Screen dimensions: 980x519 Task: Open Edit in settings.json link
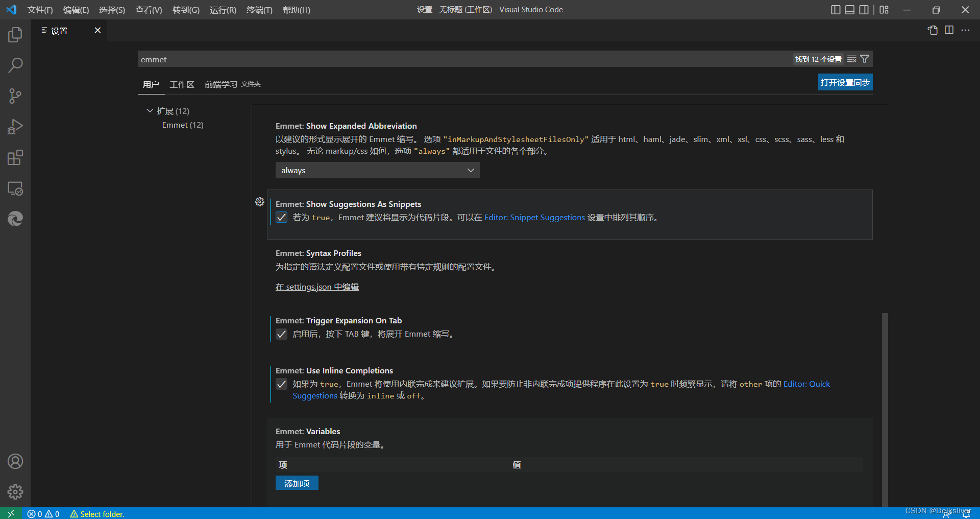click(x=317, y=287)
